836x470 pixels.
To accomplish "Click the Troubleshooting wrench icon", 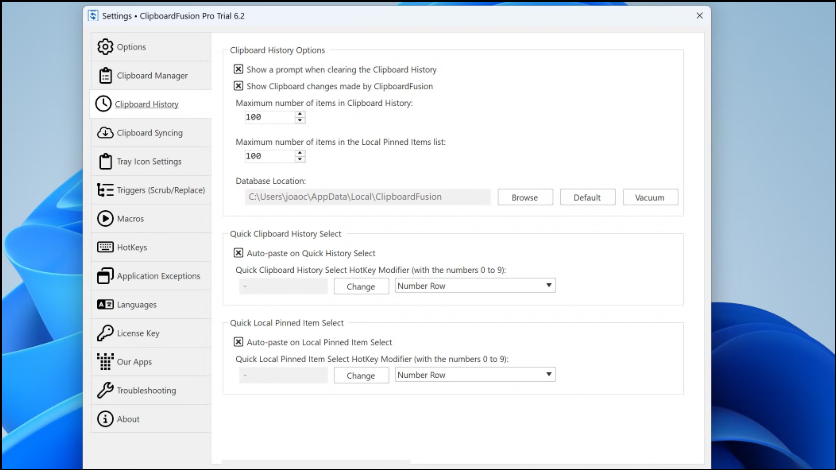I will point(105,390).
